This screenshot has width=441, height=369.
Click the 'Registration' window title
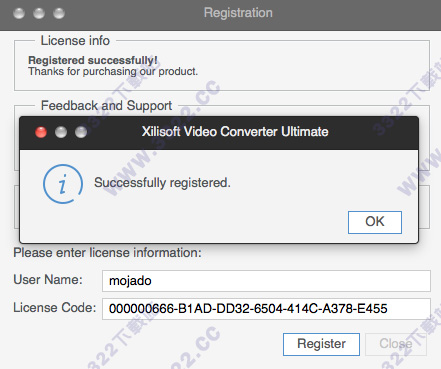click(238, 13)
